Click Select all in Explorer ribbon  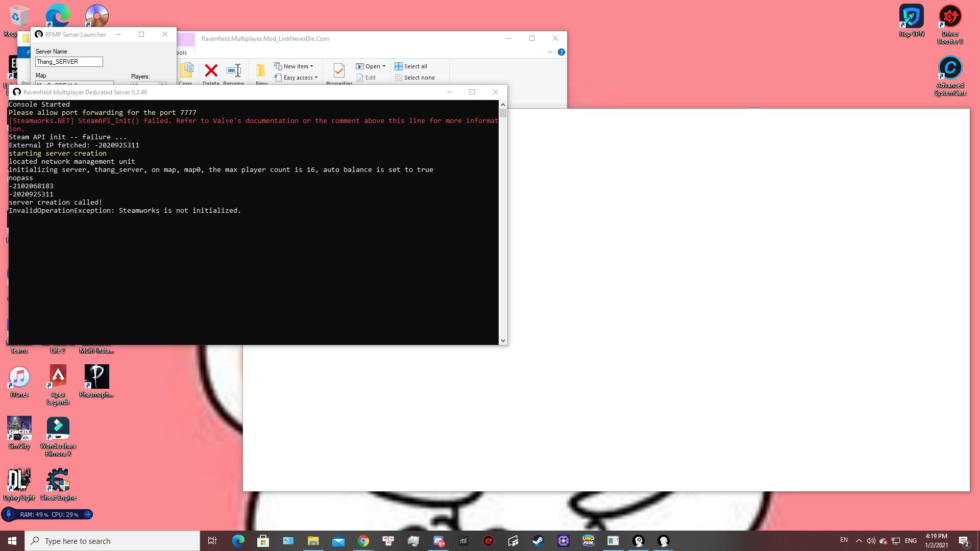pyautogui.click(x=411, y=66)
